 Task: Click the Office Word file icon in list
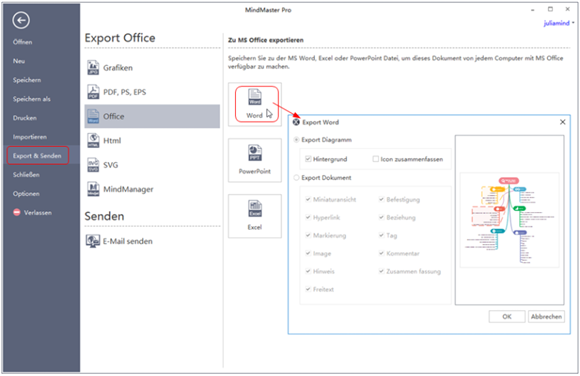click(93, 116)
